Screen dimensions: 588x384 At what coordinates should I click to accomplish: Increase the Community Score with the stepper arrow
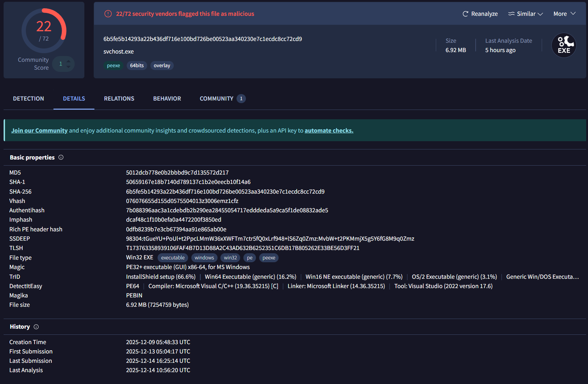coord(68,61)
